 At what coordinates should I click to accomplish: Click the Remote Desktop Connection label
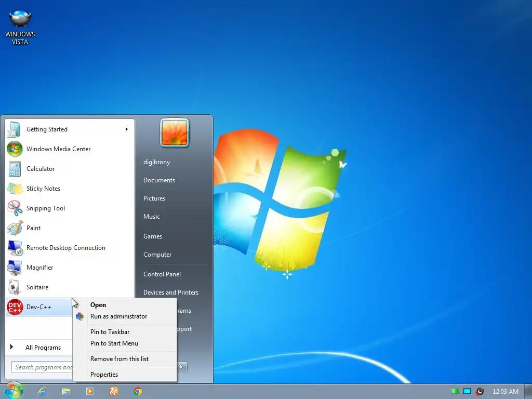tap(66, 248)
